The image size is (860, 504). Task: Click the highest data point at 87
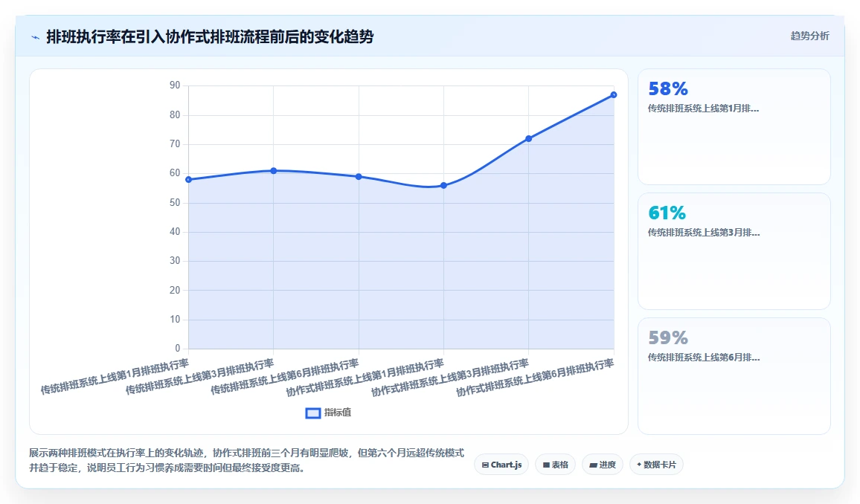614,94
